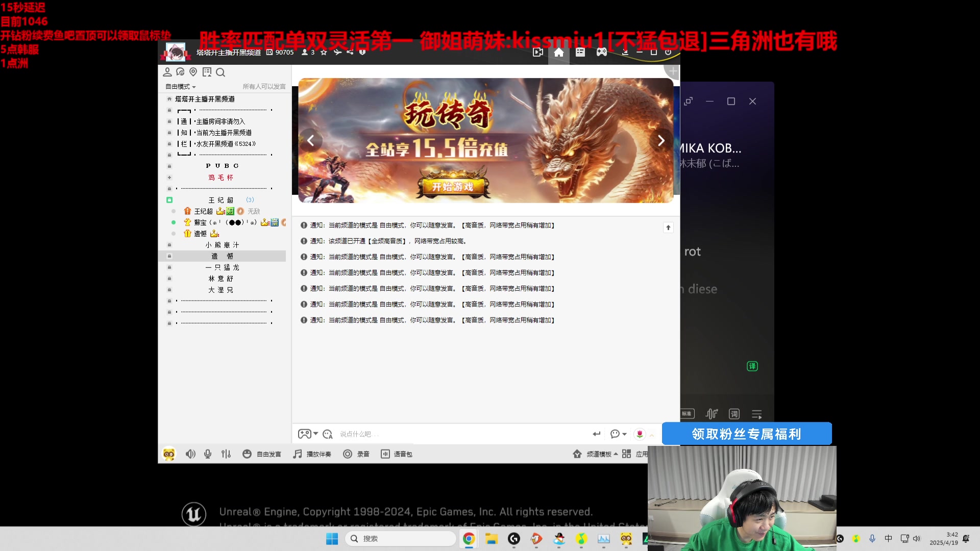Open the 一只猛龙 channel
Screen dimensions: 980x551
[223, 267]
